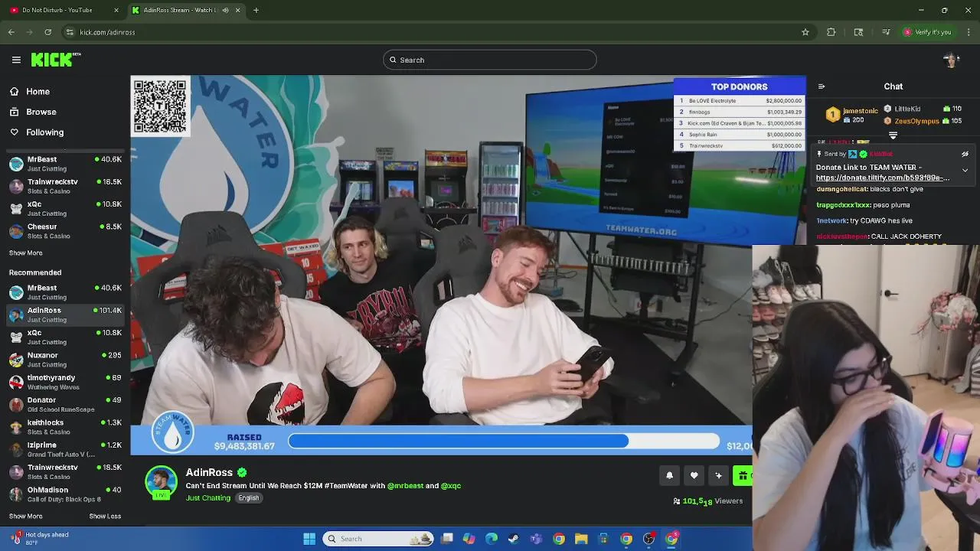The image size is (980, 551).
Task: Click the sparkle icon under stream
Action: click(718, 475)
